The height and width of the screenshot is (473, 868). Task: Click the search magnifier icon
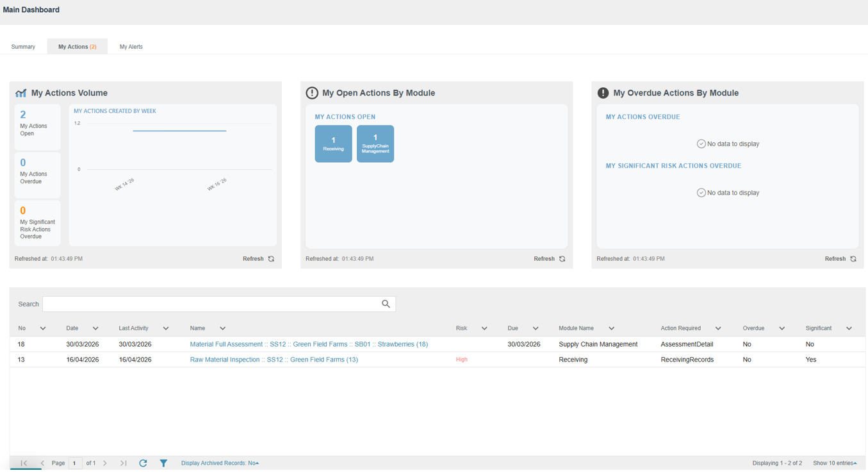pyautogui.click(x=386, y=304)
